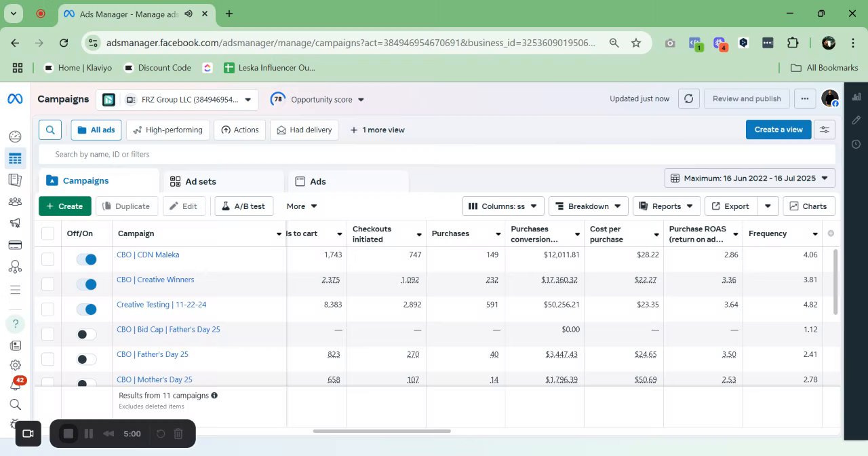Select the Actions view
Image resolution: width=868 pixels, height=456 pixels.
pyautogui.click(x=239, y=130)
